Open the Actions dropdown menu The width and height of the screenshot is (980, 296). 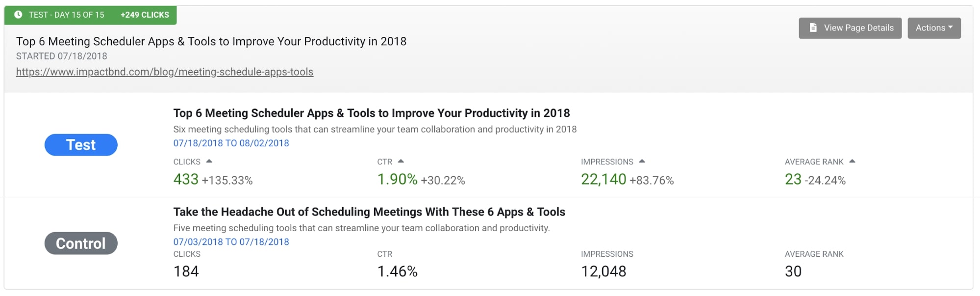934,28
